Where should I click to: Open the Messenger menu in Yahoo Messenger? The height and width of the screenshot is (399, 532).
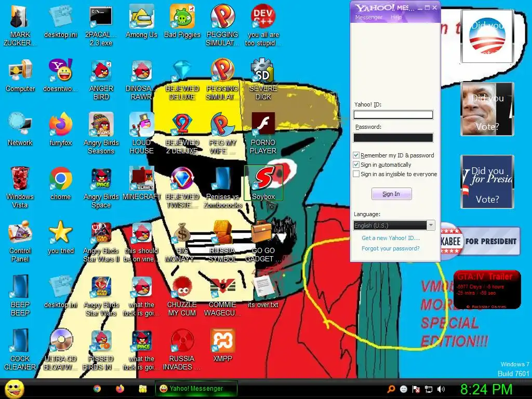pos(368,17)
